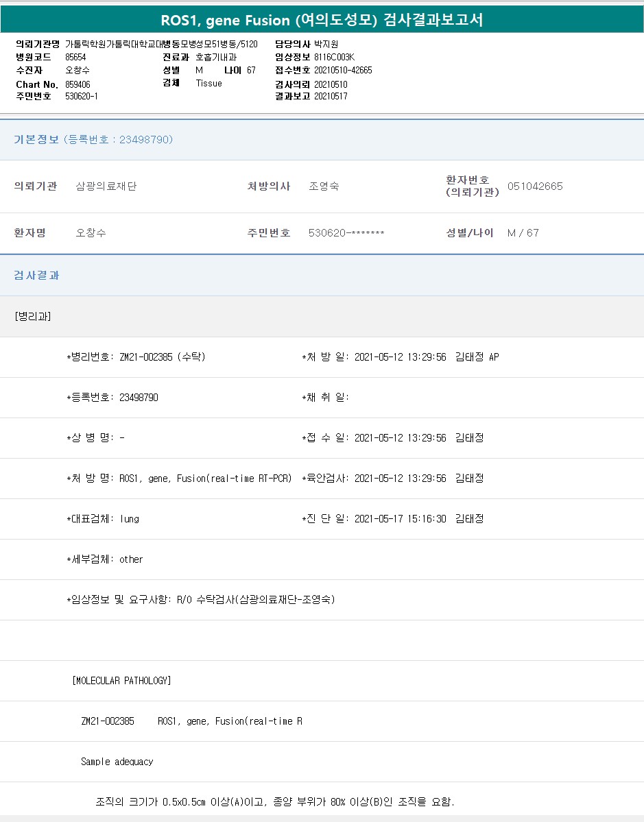Click the 접수번호 20210510-42665 in header
This screenshot has height=822, width=644.
[343, 70]
